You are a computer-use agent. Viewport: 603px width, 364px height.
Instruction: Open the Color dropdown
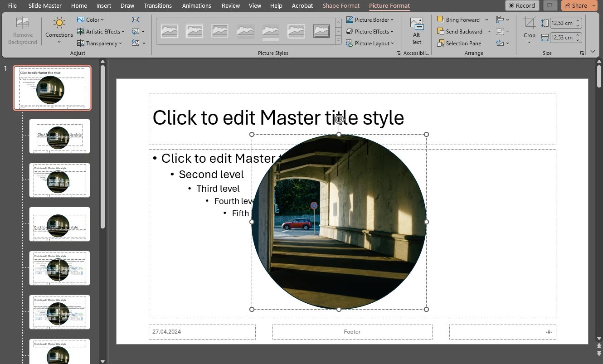[x=90, y=19]
